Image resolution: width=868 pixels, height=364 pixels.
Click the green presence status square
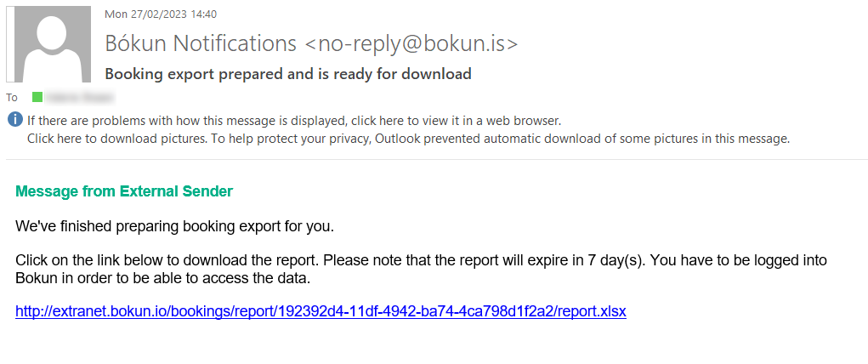pyautogui.click(x=37, y=98)
